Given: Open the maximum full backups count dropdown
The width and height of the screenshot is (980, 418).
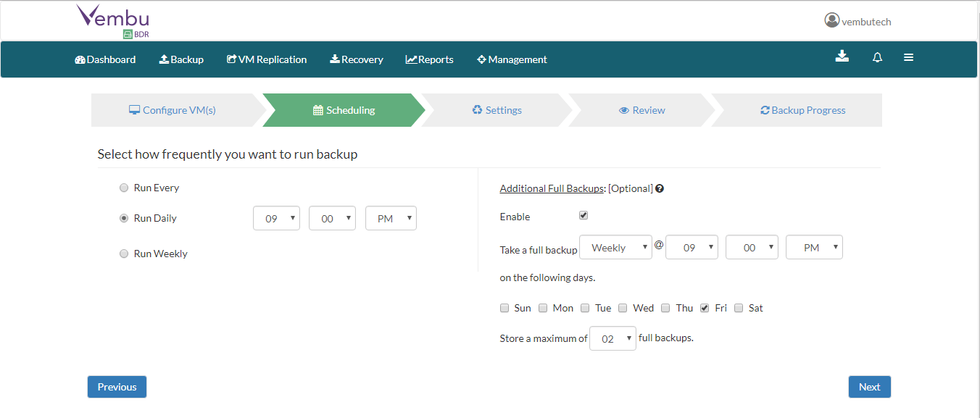Looking at the screenshot, I should click(613, 338).
